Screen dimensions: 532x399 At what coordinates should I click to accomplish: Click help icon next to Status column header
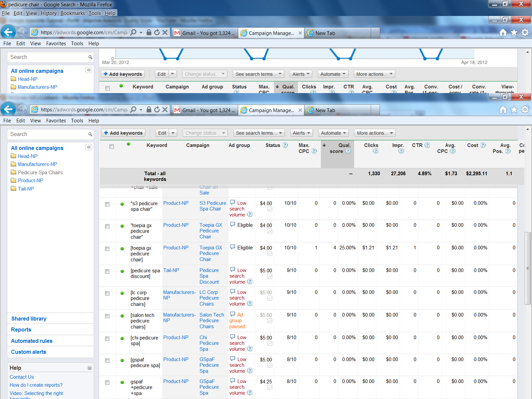pyautogui.click(x=285, y=145)
